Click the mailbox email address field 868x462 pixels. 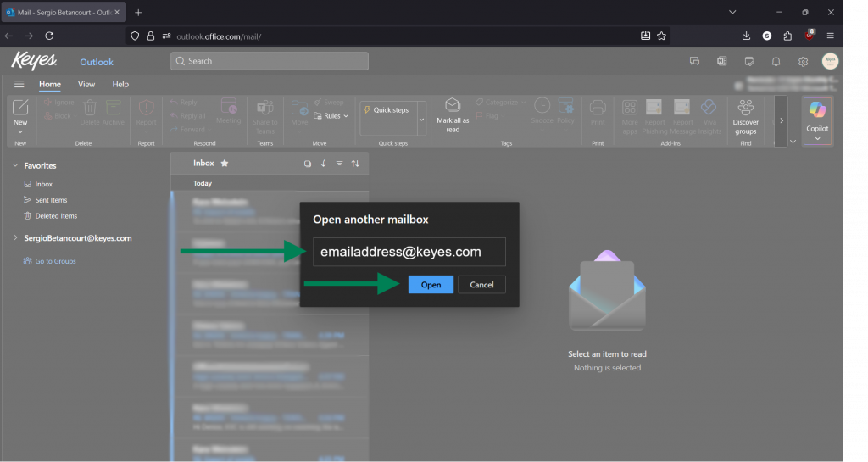[x=409, y=252]
